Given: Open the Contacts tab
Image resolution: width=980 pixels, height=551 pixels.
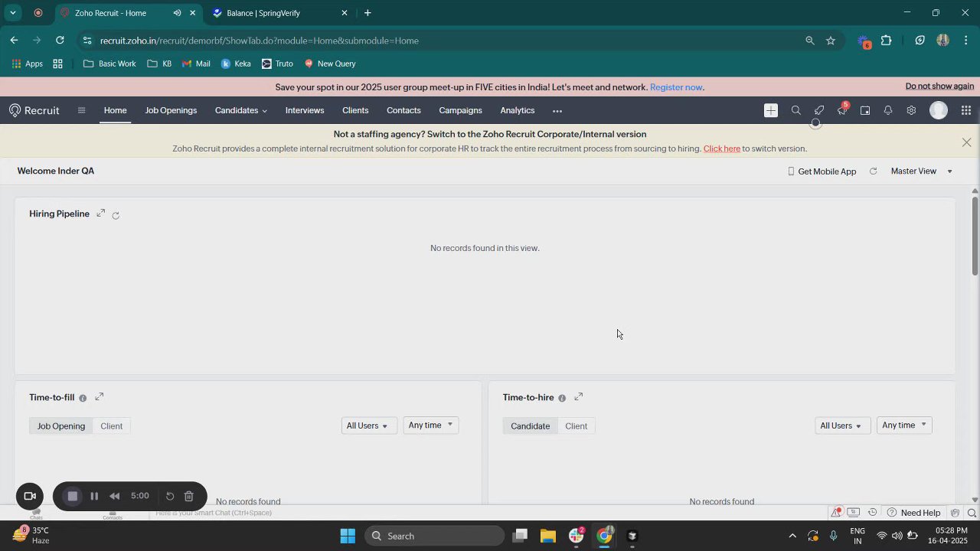Looking at the screenshot, I should click(403, 111).
